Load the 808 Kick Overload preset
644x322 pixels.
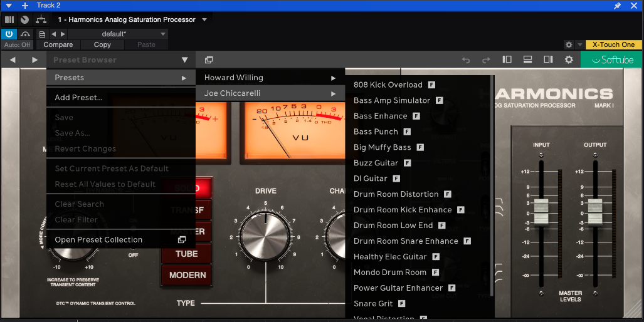click(x=418, y=85)
